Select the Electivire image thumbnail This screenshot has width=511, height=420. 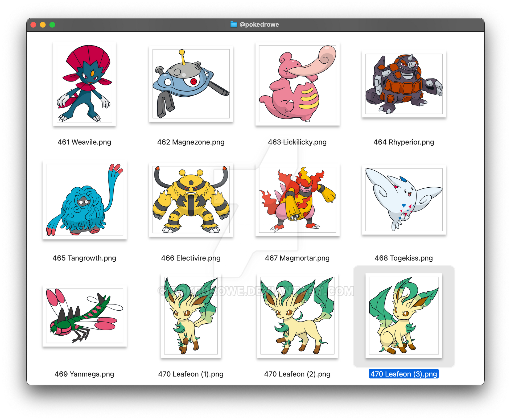point(191,200)
